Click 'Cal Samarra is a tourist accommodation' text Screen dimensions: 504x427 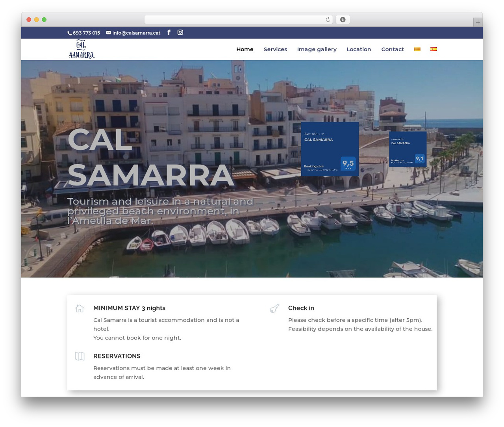166,324
